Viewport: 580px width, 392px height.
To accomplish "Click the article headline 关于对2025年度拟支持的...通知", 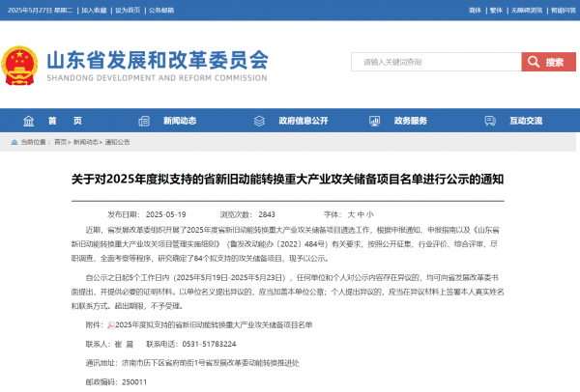I will [287, 180].
